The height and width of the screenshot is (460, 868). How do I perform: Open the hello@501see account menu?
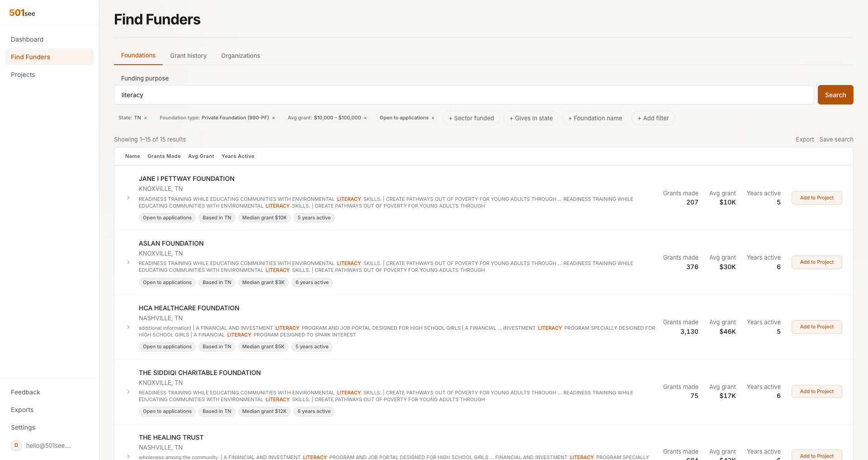click(x=49, y=446)
